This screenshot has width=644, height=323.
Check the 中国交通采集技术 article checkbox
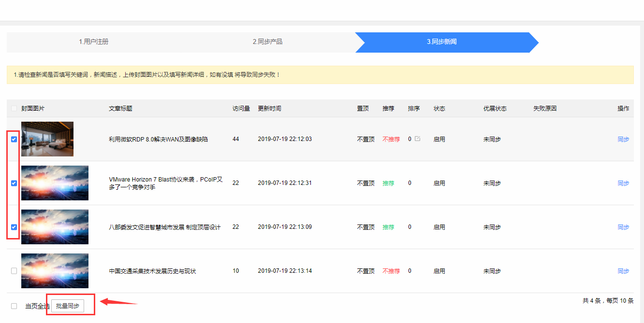tap(14, 271)
